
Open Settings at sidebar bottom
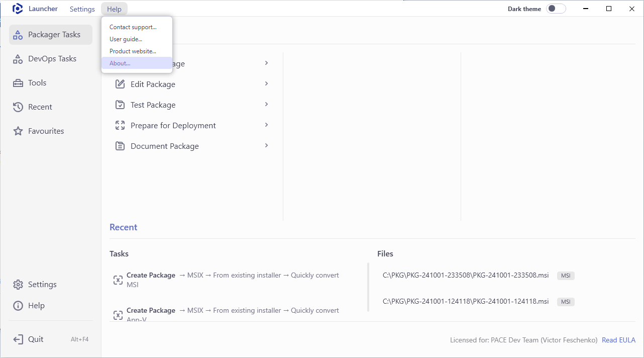(x=51, y=285)
